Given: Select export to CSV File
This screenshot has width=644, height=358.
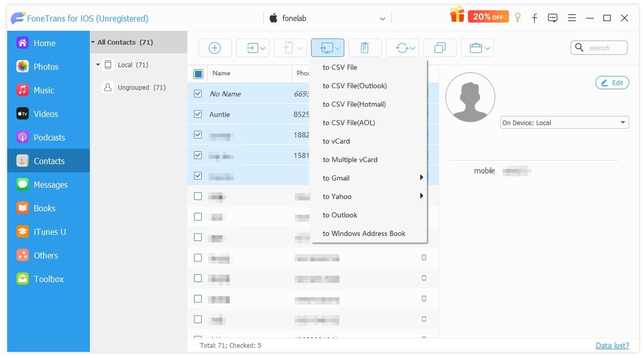Looking at the screenshot, I should [369, 67].
